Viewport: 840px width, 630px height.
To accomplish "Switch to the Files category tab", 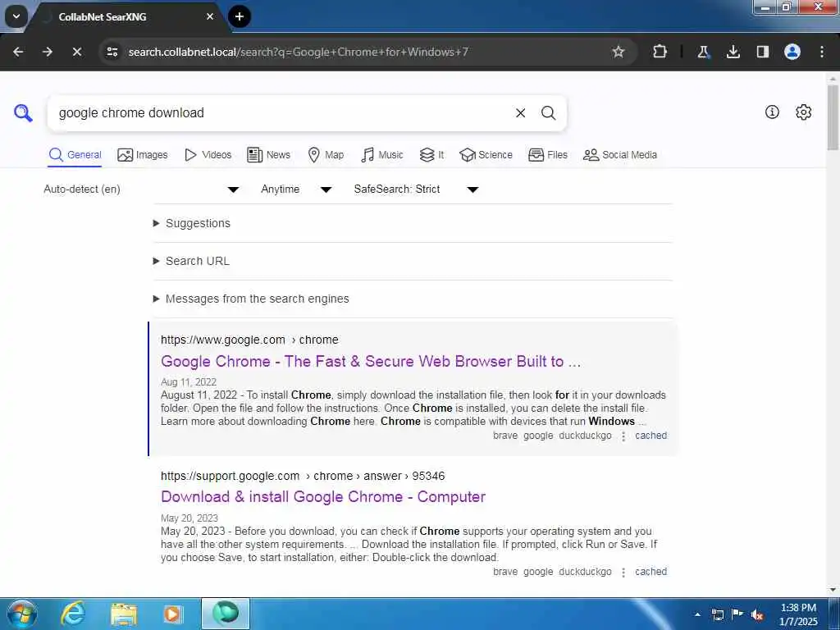I will pyautogui.click(x=547, y=155).
